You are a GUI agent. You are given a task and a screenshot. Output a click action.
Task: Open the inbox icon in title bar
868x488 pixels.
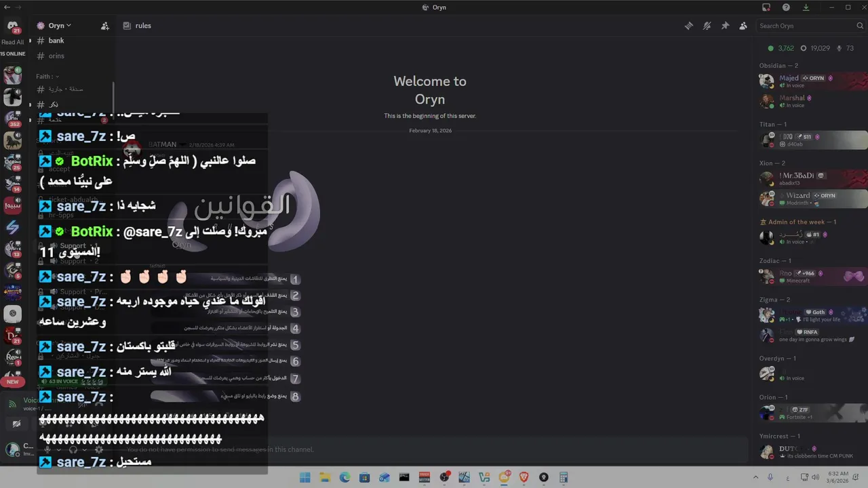point(766,7)
